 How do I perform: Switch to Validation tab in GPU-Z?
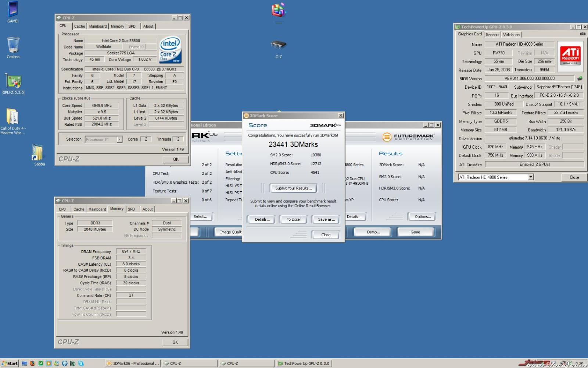pyautogui.click(x=511, y=35)
